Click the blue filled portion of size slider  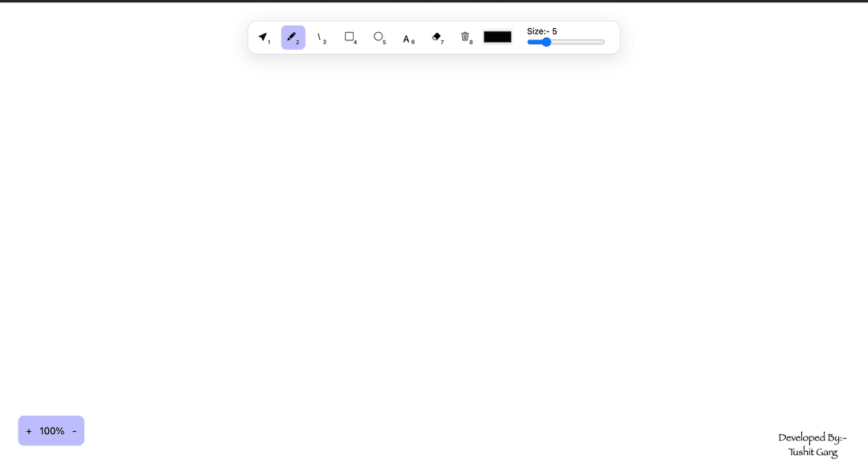(534, 42)
